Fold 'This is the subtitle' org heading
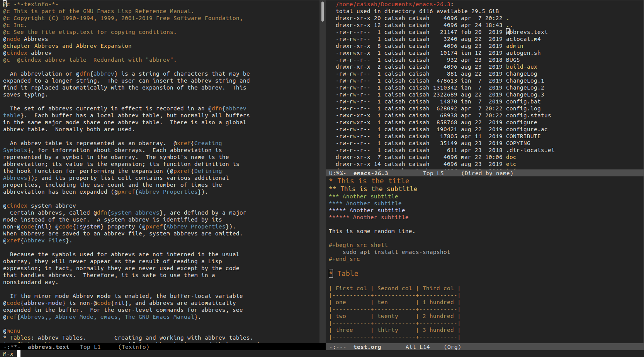644x357 pixels. (373, 189)
